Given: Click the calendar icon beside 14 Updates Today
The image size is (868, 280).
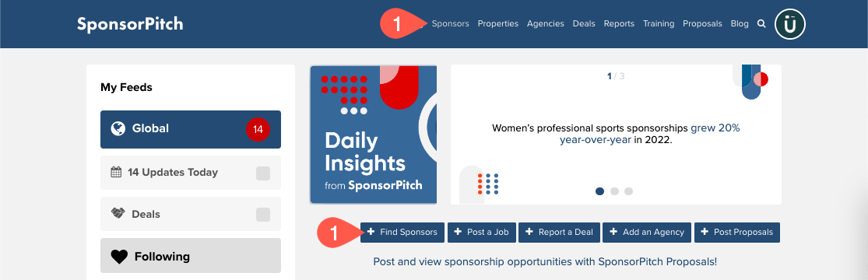Looking at the screenshot, I should tap(116, 172).
